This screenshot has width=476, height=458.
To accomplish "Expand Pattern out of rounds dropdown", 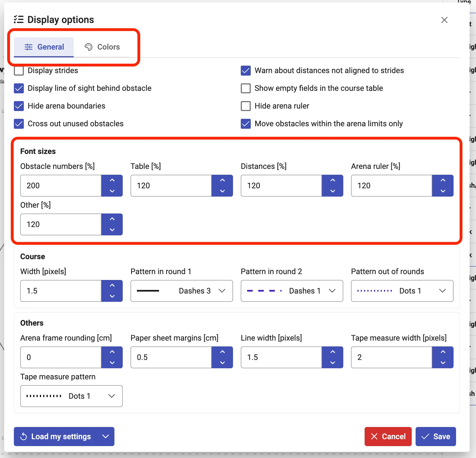I will tap(402, 291).
